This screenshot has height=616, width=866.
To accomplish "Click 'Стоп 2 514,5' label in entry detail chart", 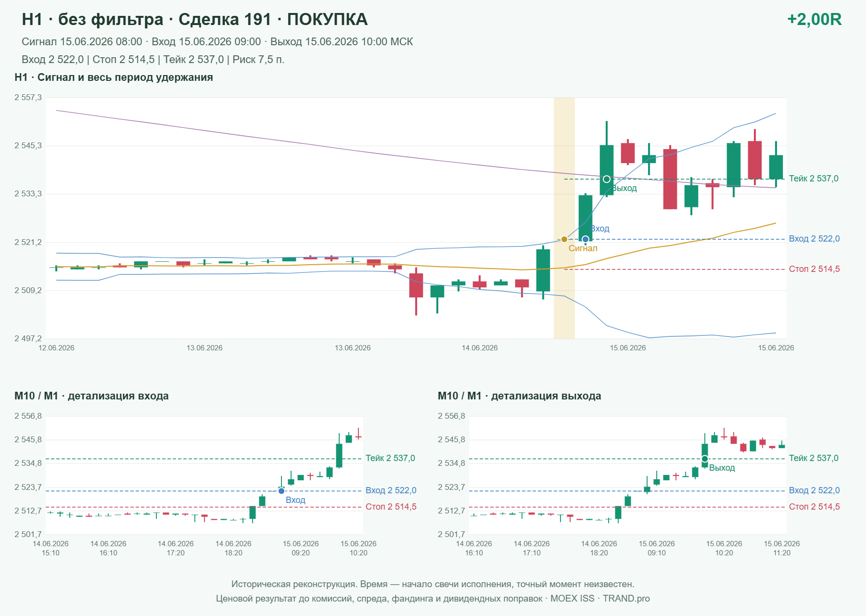I will [x=391, y=507].
